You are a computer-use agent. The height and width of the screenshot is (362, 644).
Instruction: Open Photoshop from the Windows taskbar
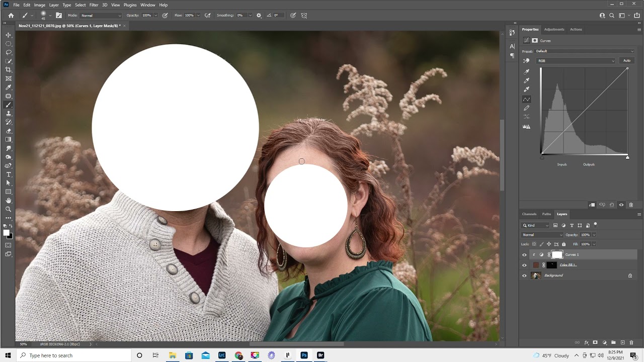click(304, 355)
